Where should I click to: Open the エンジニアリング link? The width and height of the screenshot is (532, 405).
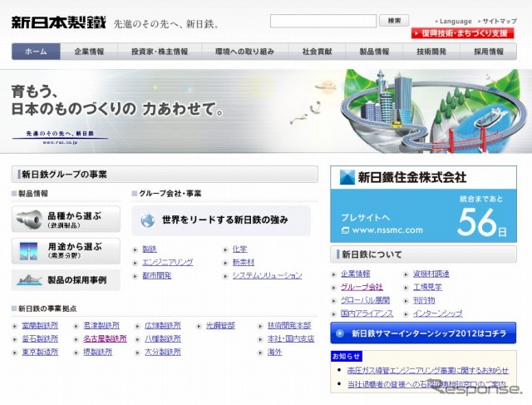pos(168,262)
